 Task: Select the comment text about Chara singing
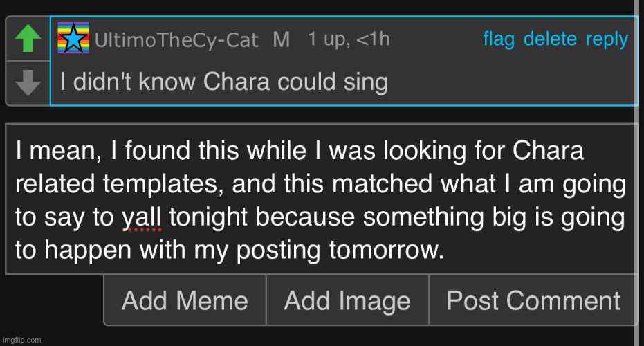point(224,82)
